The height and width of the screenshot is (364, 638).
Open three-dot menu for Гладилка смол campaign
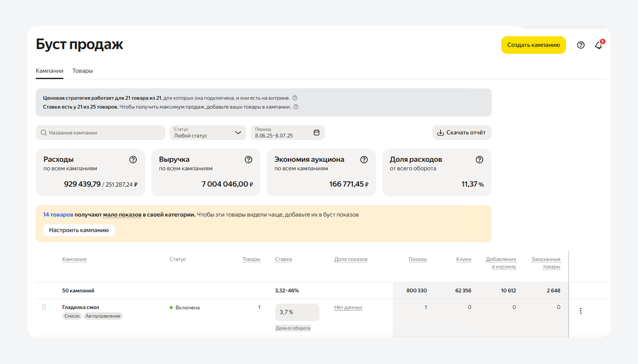[x=581, y=311]
